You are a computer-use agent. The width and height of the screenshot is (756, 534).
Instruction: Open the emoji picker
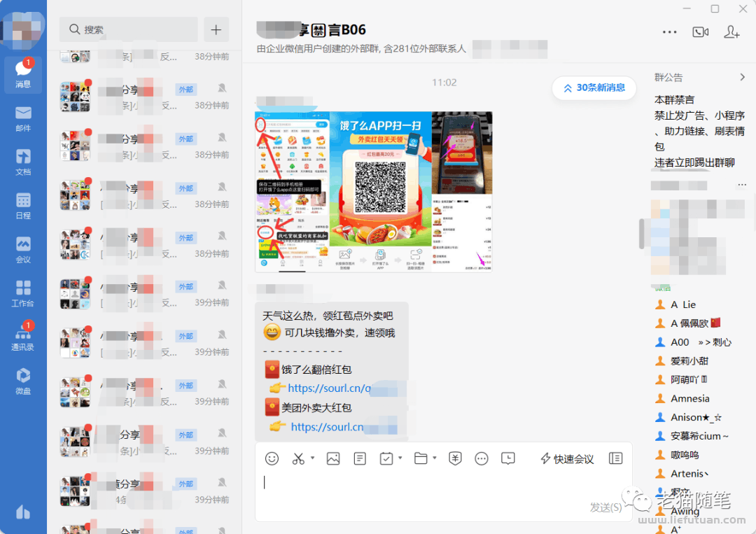pos(272,458)
